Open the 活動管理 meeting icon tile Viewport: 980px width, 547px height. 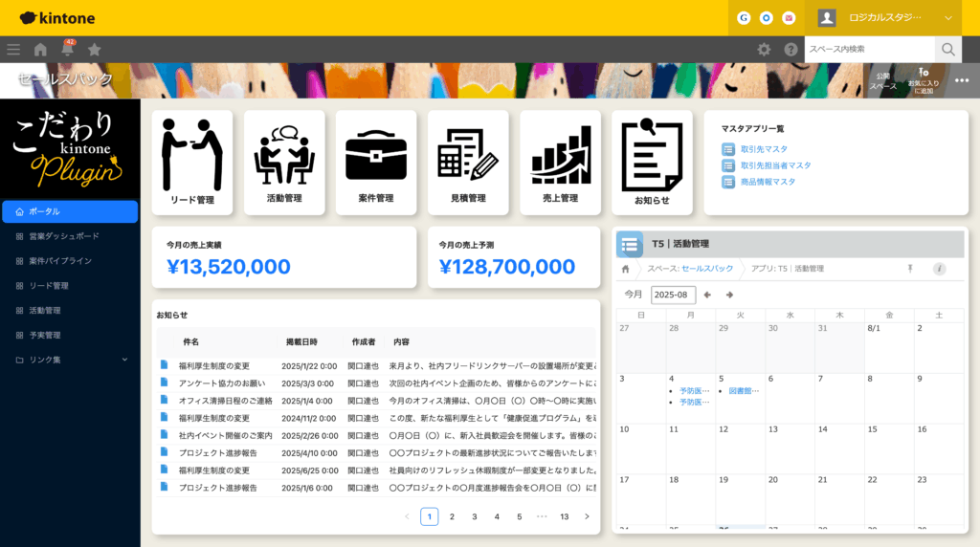(x=283, y=162)
